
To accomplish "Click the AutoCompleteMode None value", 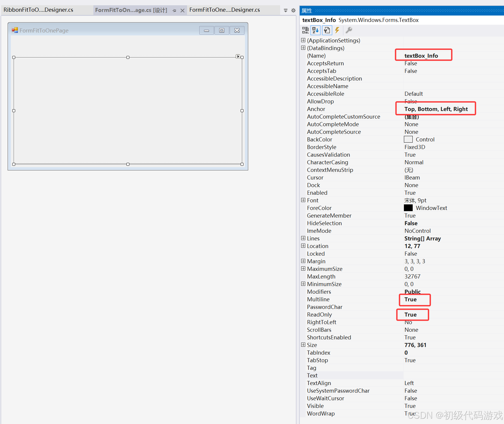I will pyautogui.click(x=411, y=124).
